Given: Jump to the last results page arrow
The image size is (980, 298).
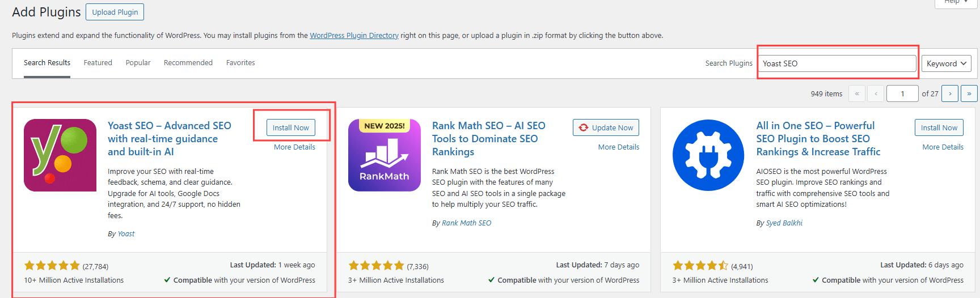Looking at the screenshot, I should (969, 93).
